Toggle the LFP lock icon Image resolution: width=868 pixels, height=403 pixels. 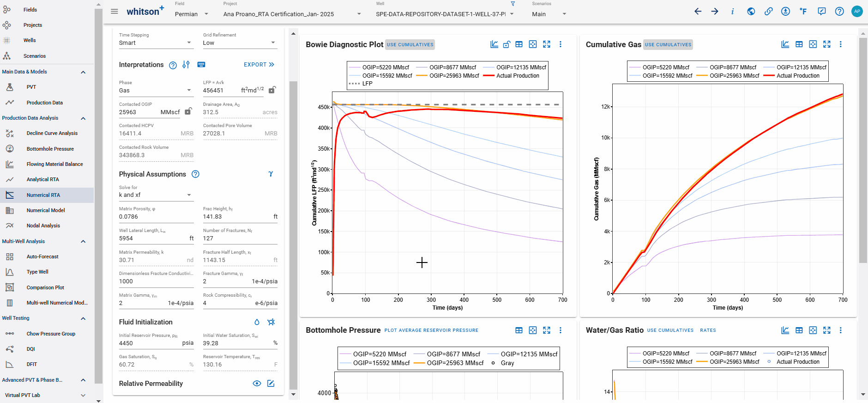tap(272, 90)
